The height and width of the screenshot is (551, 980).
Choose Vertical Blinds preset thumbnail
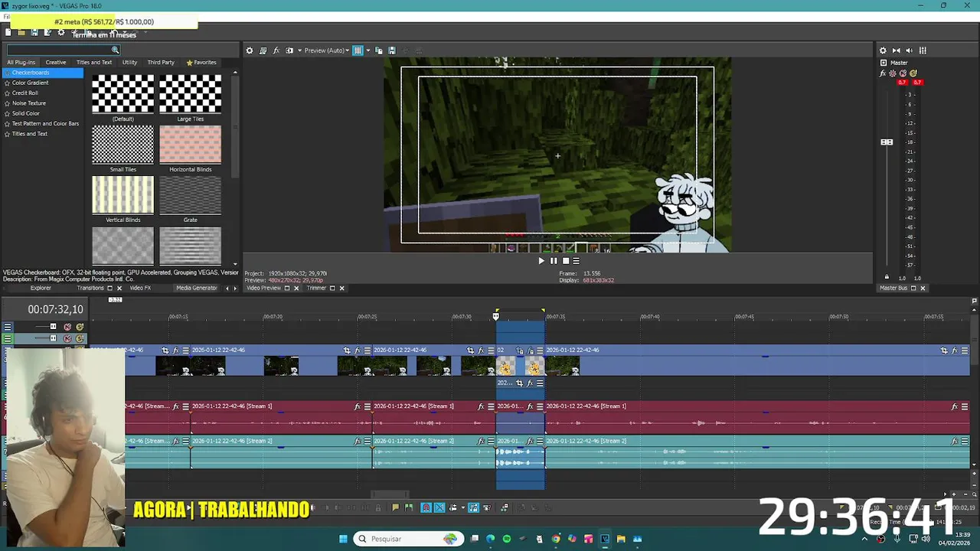click(123, 195)
